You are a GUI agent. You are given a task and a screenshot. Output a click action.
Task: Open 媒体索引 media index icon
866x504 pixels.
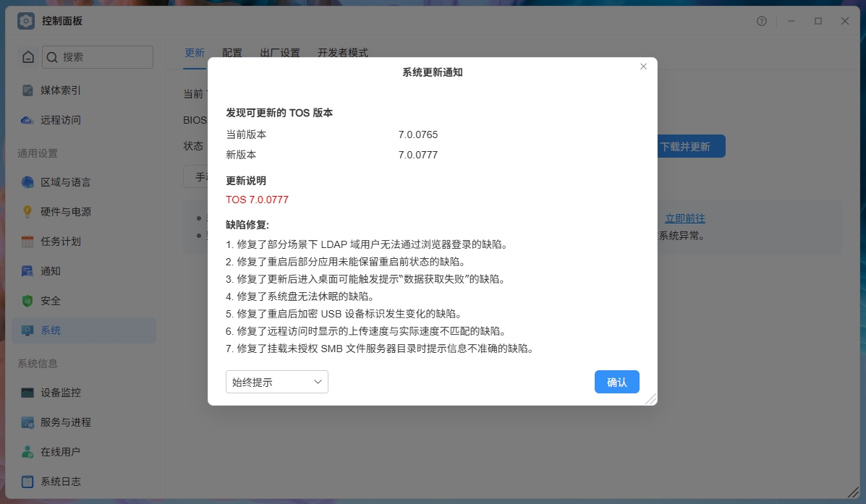[27, 90]
